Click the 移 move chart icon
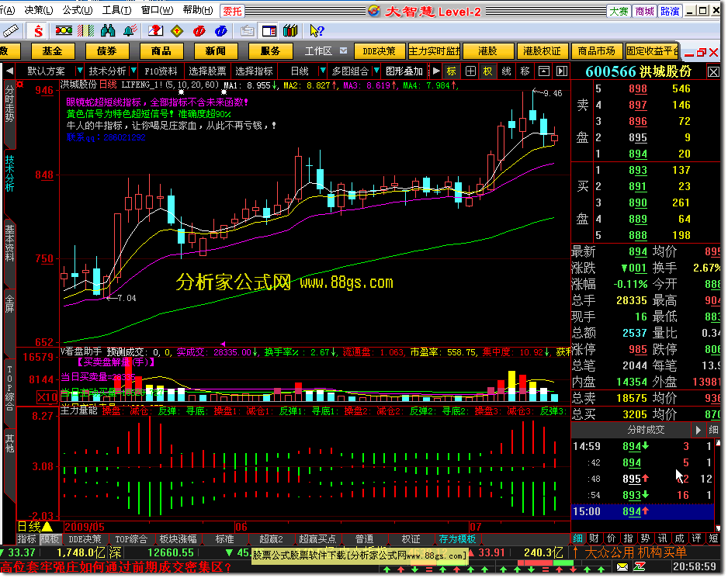 (525, 71)
